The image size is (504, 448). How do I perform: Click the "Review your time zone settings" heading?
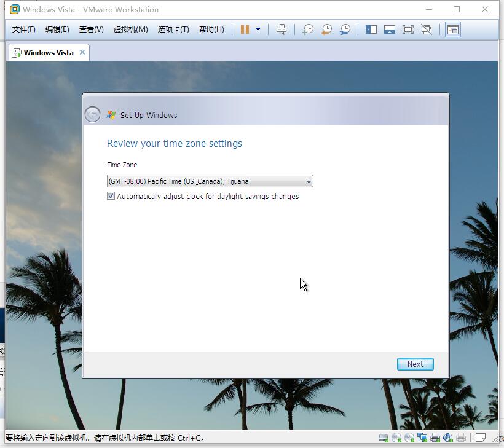pyautogui.click(x=175, y=143)
